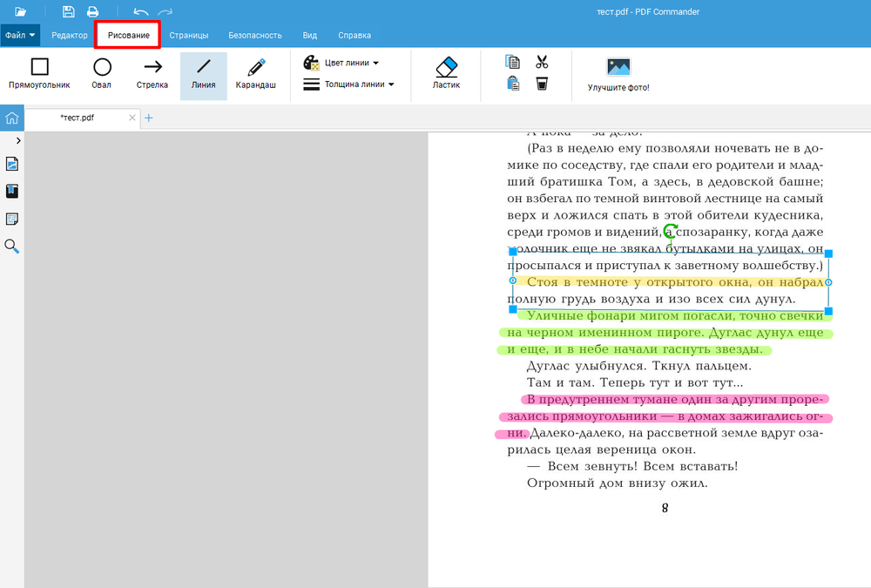This screenshot has height=588, width=871.
Task: Select the Карандаш pencil tool
Action: [x=255, y=74]
